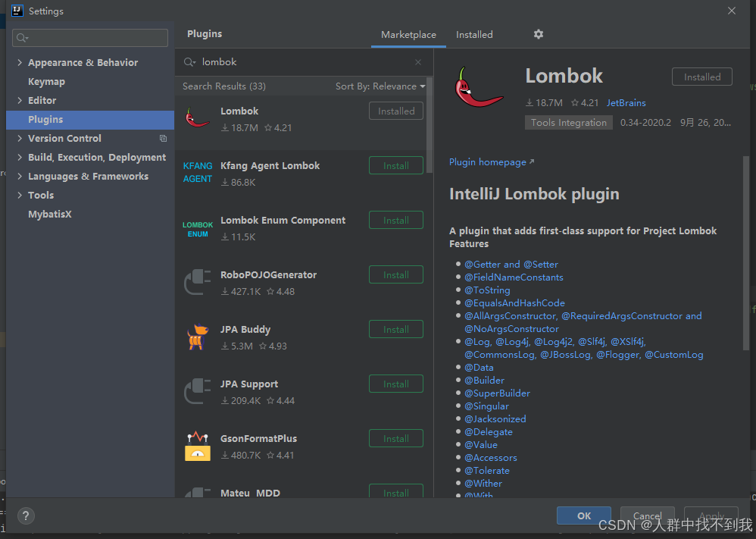
Task: Install the JPA Support plugin
Action: click(396, 384)
